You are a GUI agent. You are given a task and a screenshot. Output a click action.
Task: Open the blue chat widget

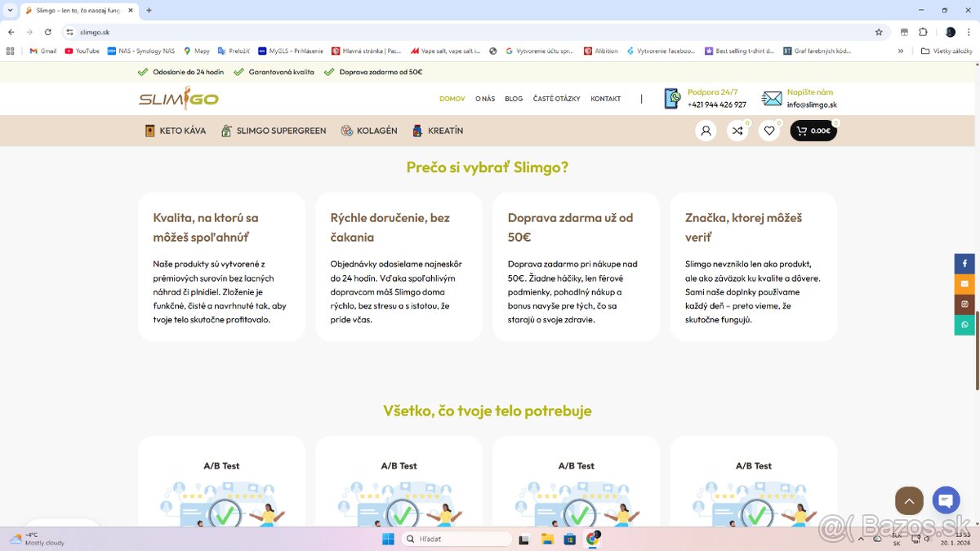946,500
